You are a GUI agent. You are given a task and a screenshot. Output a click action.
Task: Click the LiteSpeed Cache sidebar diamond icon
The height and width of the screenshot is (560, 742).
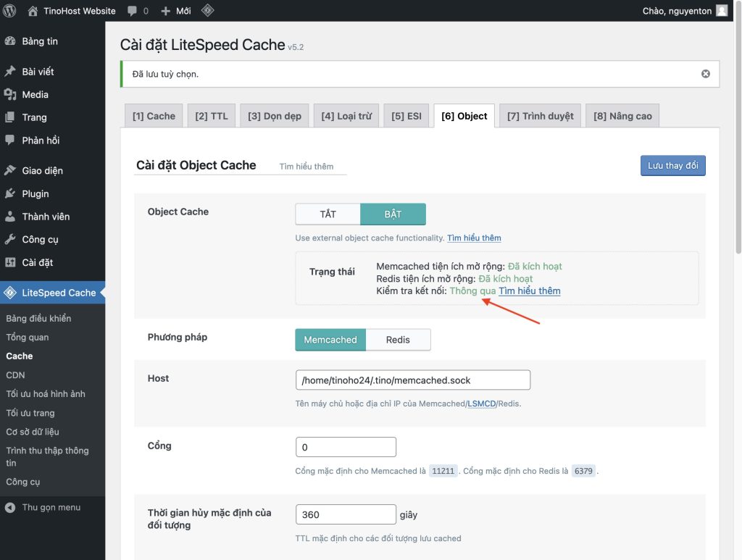[10, 293]
